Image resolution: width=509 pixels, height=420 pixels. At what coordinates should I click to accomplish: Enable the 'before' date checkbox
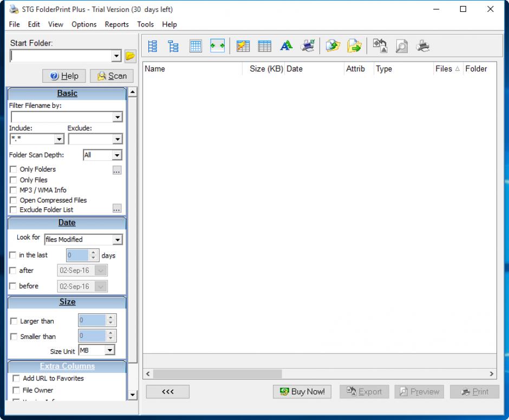[x=12, y=286]
